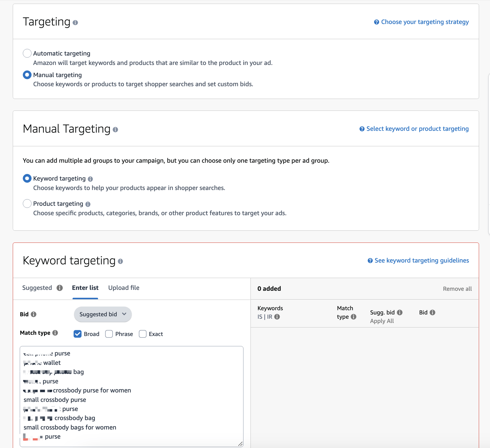Click info icon next to Match type label

55,333
